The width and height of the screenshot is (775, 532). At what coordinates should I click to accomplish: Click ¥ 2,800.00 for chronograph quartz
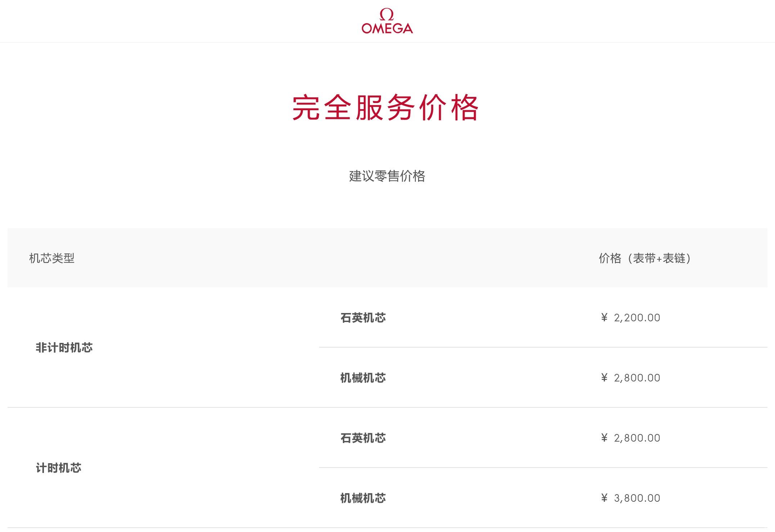click(631, 438)
